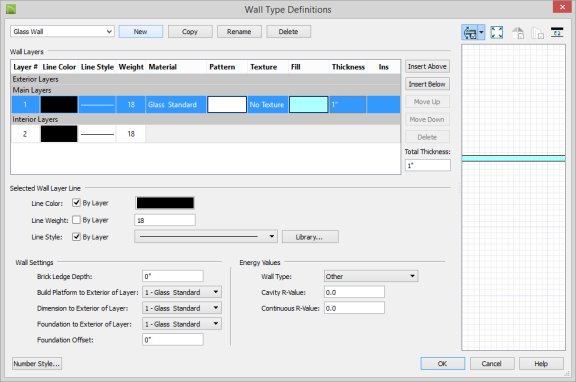Image resolution: width=576 pixels, height=382 pixels.
Task: Click the Help button
Action: (541, 364)
